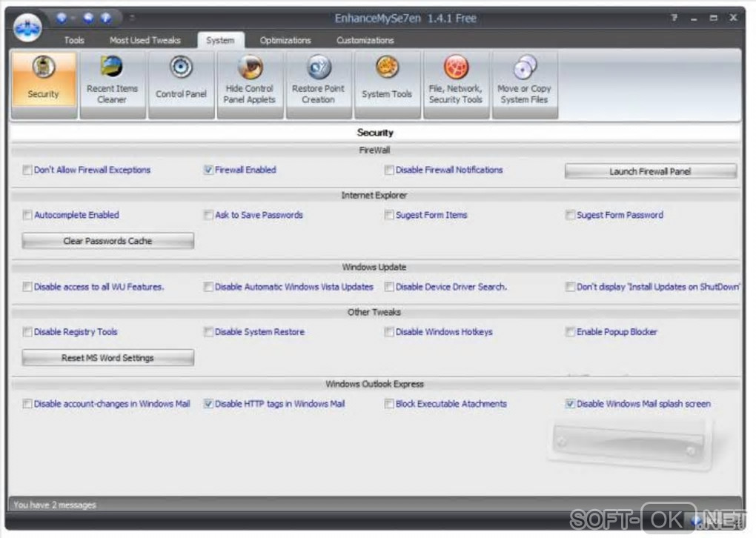Open the Control Panel ribbon item
Screen dimensions: 756x538
point(182,84)
